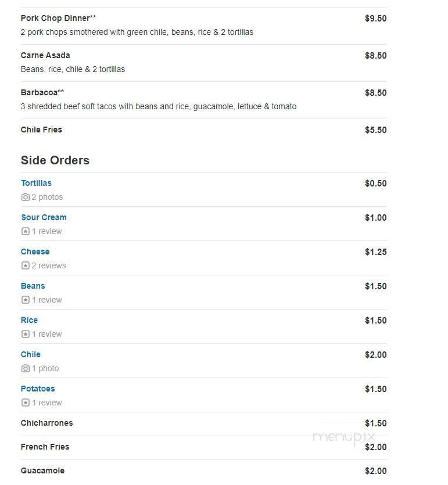Image resolution: width=448 pixels, height=485 pixels.
Task: Click the star review icon beside Sour Cream
Action: point(25,231)
